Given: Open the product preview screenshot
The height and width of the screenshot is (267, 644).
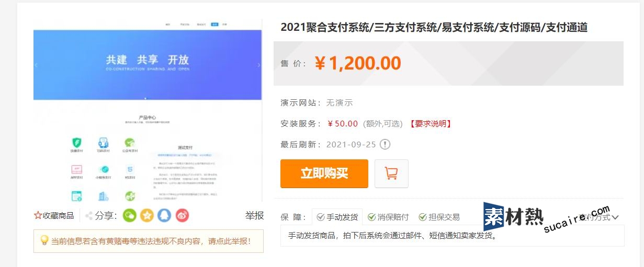Looking at the screenshot, I should pyautogui.click(x=148, y=111).
